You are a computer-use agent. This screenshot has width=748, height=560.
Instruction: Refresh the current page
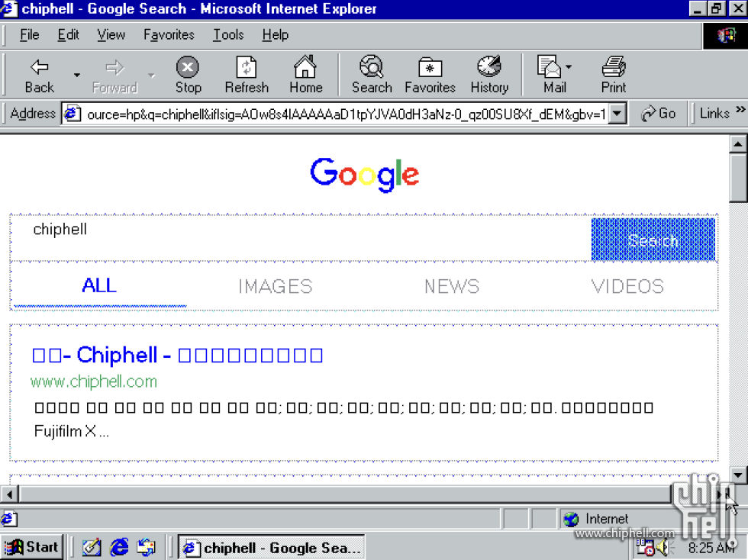pyautogui.click(x=247, y=76)
